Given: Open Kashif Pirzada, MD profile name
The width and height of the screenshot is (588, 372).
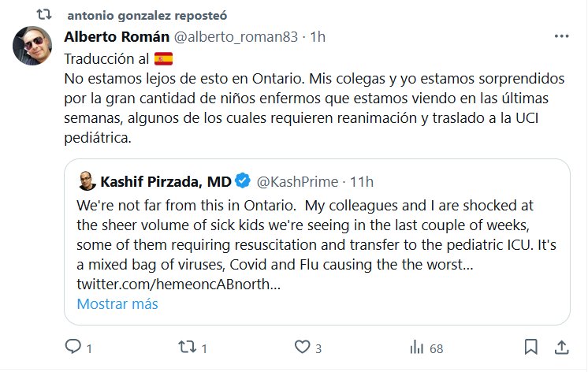Looking at the screenshot, I should [166, 182].
